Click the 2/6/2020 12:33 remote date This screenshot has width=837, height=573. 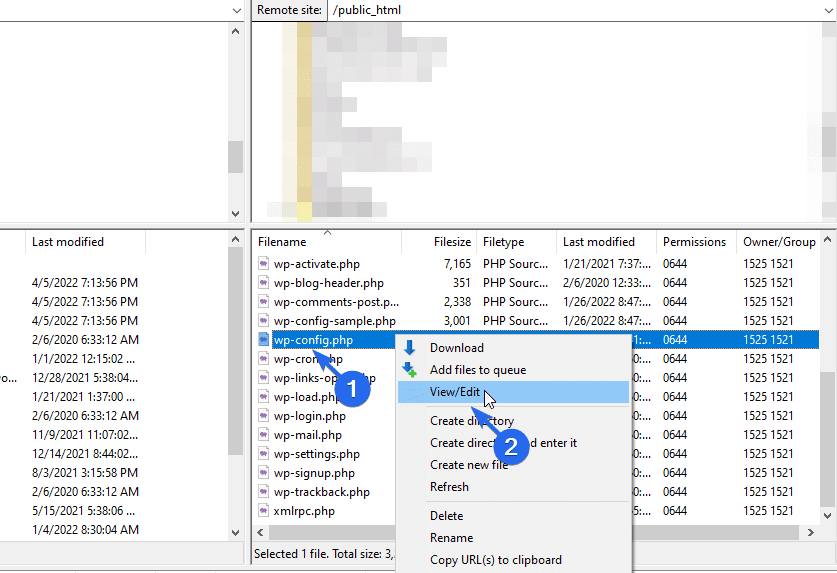pyautogui.click(x=607, y=282)
